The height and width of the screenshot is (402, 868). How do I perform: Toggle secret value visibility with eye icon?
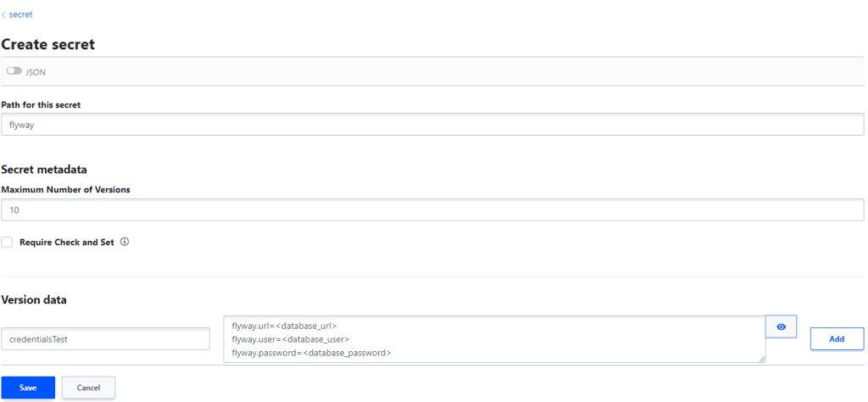click(781, 327)
